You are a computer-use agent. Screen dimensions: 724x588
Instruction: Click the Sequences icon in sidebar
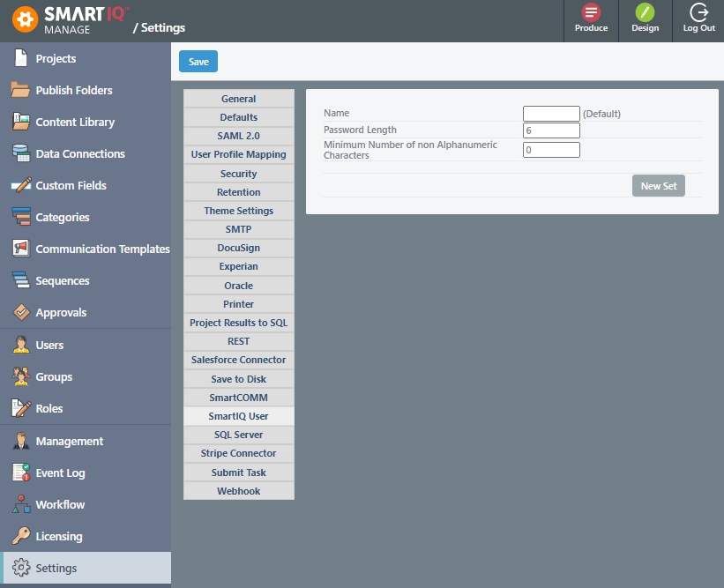pyautogui.click(x=21, y=280)
